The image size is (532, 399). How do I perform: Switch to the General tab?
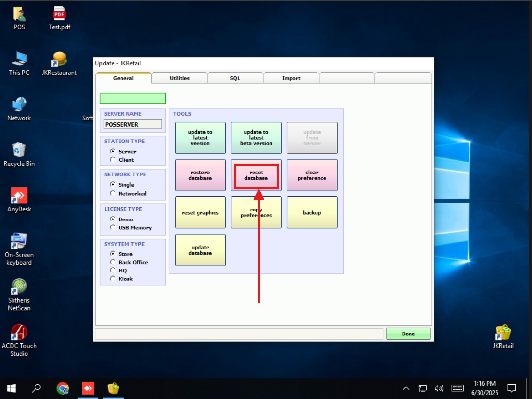click(123, 78)
